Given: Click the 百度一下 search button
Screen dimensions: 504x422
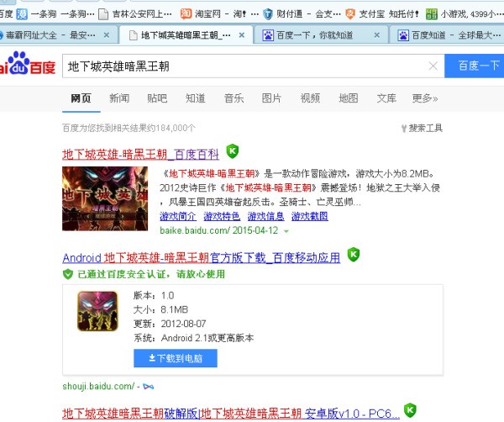Looking at the screenshot, I should click(x=475, y=66).
